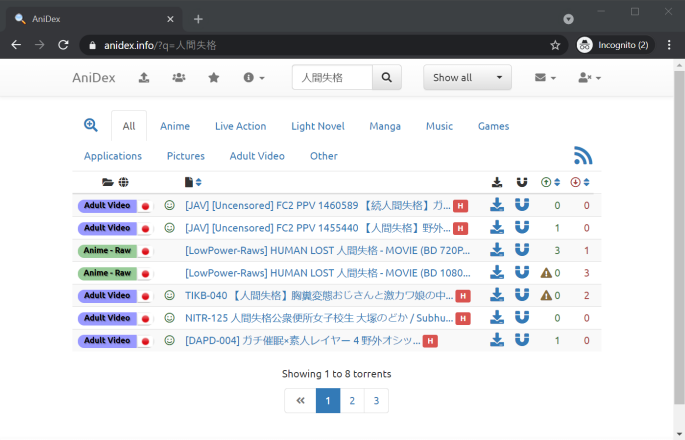Open magnet link for NITR-125
685x440 pixels.
point(522,317)
